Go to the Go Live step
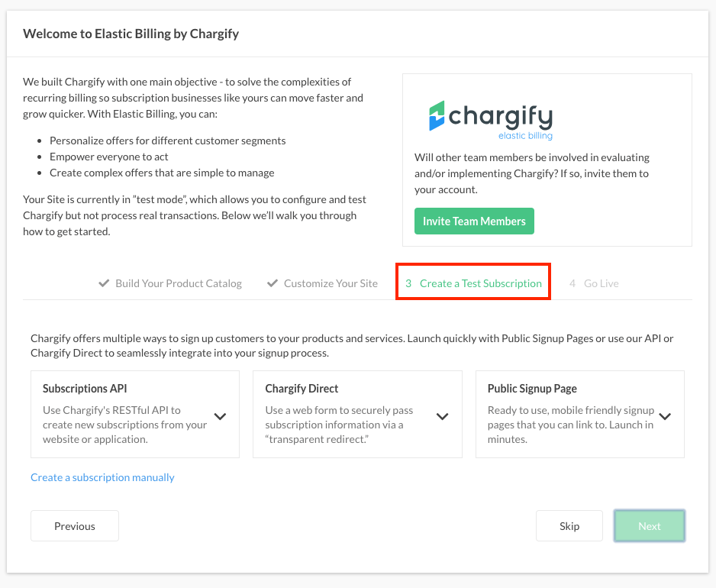The image size is (716, 588). (x=601, y=283)
